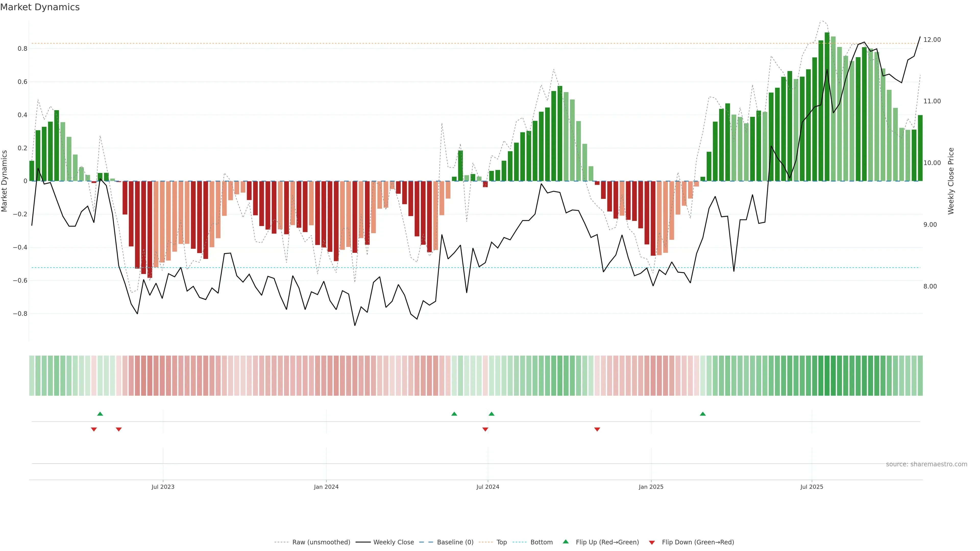Click the Flip Up green triangle legend icon
980x551 pixels.
tap(566, 542)
